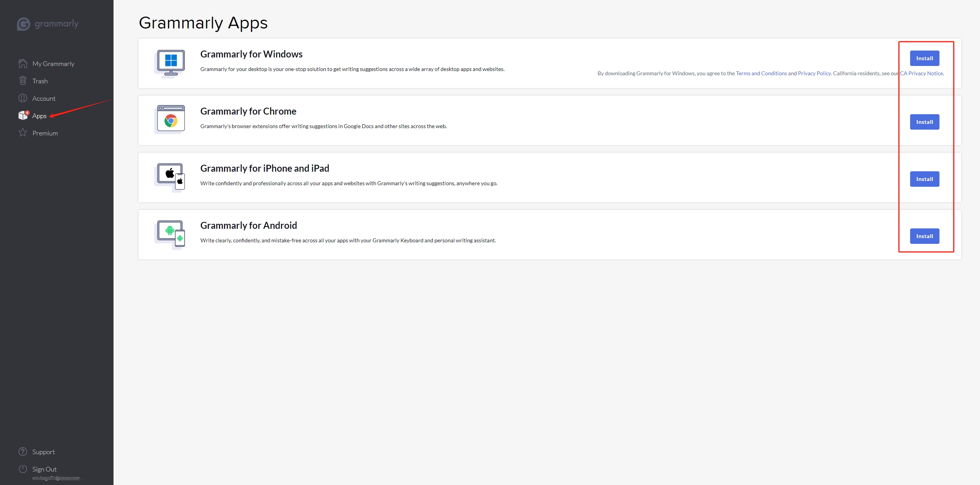Image resolution: width=980 pixels, height=485 pixels.
Task: Click the Chrome browser extensions description text
Action: coord(324,126)
